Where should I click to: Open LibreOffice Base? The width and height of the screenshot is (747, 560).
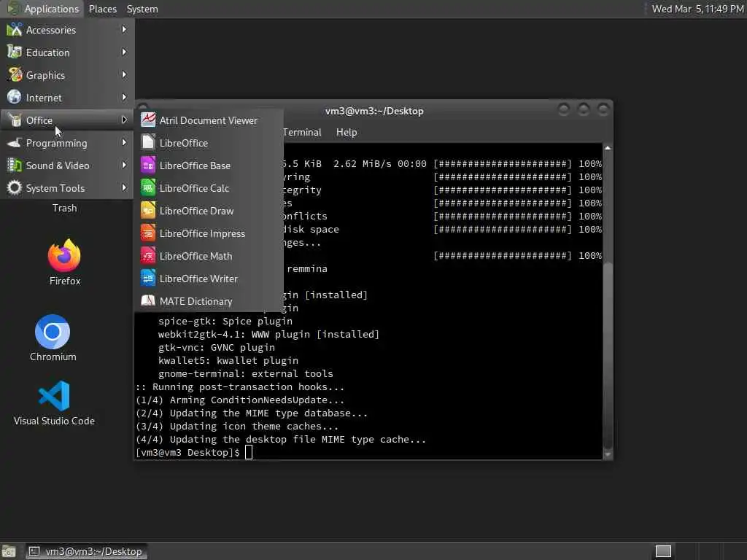click(209, 166)
